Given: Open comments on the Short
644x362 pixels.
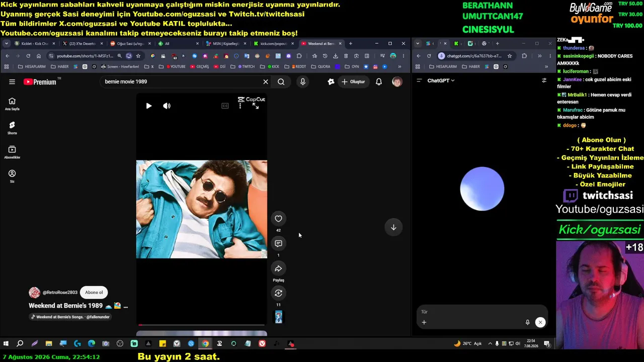Looking at the screenshot, I should coord(278,243).
